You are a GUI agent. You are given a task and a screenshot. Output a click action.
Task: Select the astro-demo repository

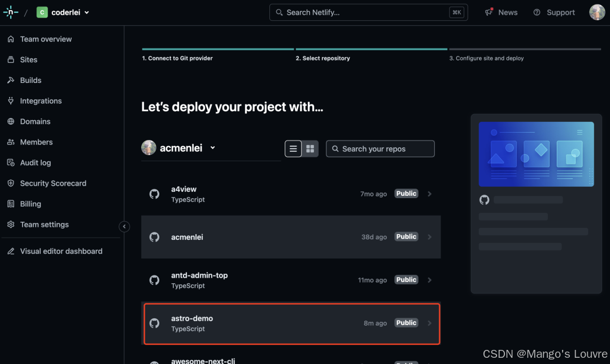(x=292, y=323)
